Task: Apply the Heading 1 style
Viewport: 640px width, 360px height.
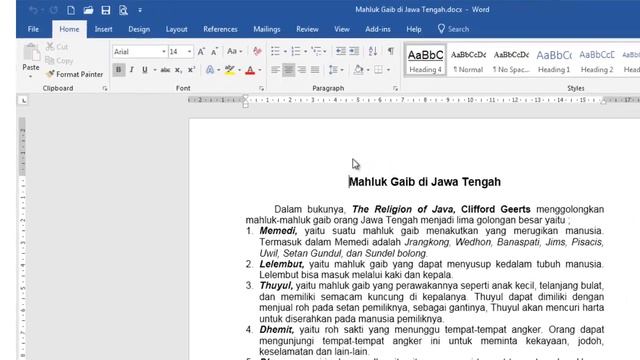Action: [554, 60]
